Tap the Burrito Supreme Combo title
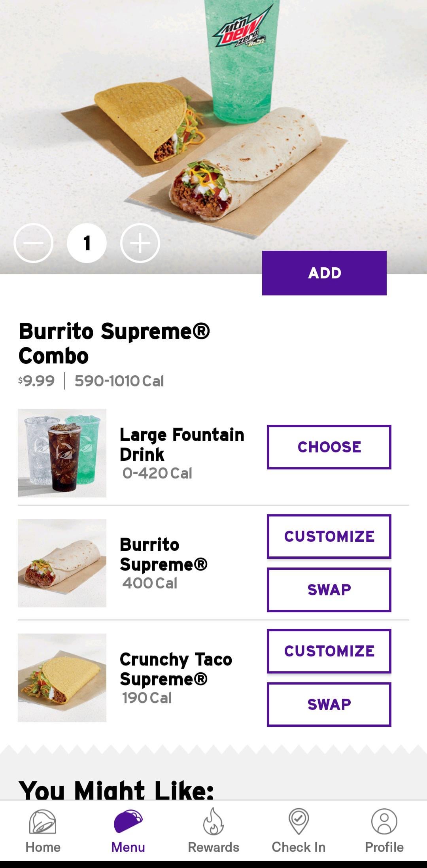Screen dimensions: 427x868 pyautogui.click(x=114, y=343)
